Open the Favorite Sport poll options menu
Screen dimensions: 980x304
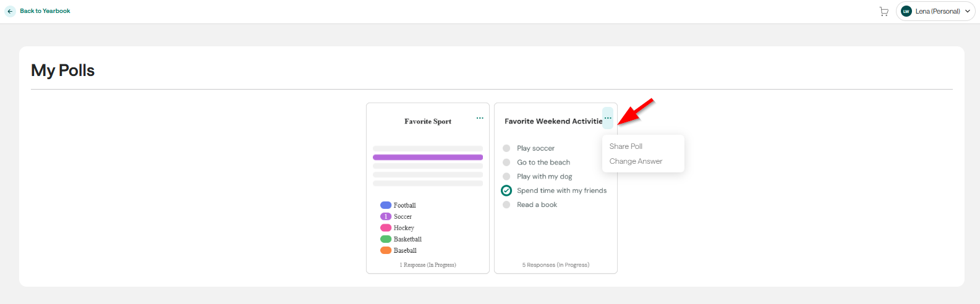480,118
